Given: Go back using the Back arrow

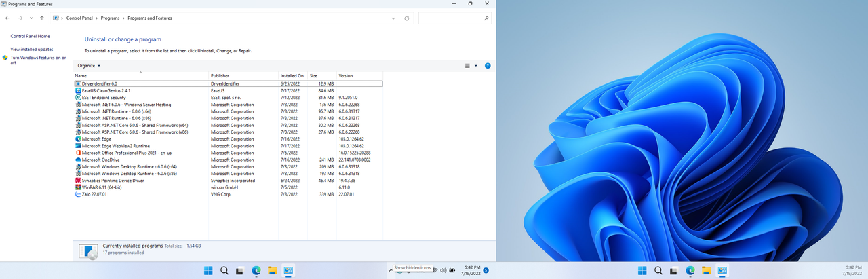Looking at the screenshot, I should [7, 18].
